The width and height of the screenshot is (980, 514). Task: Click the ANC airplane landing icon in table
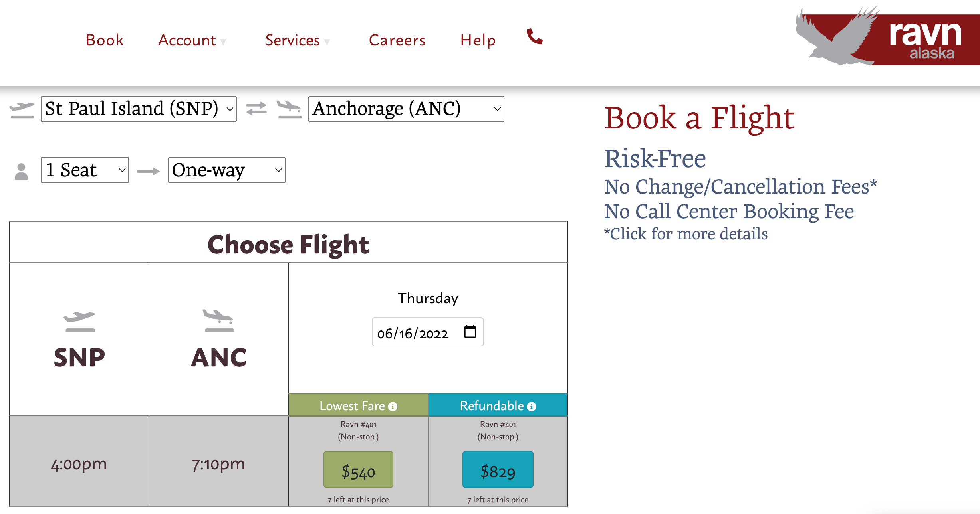pyautogui.click(x=219, y=321)
